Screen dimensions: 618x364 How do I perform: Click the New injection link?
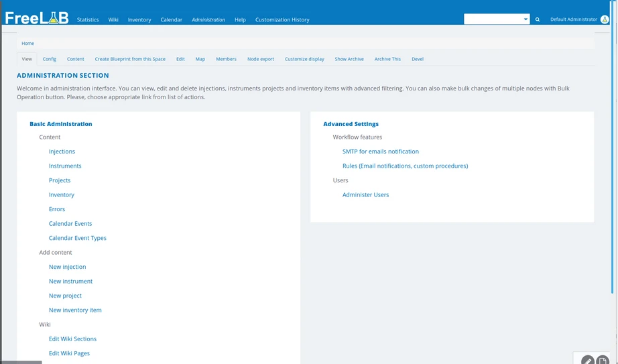point(68,267)
